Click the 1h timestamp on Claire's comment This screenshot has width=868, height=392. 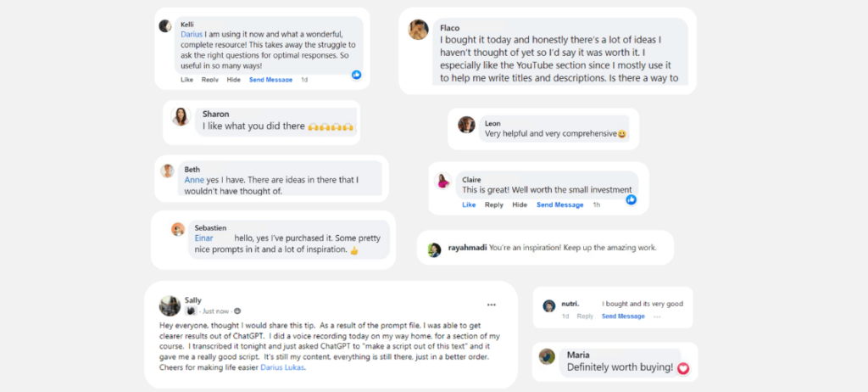tap(597, 204)
